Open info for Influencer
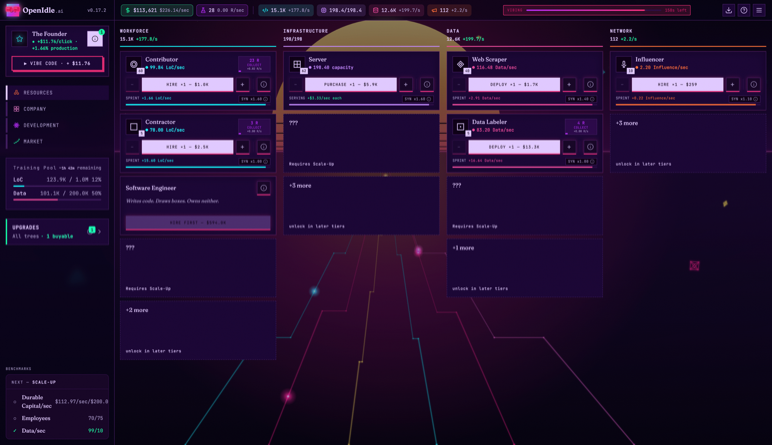This screenshot has width=772, height=445. coord(754,85)
